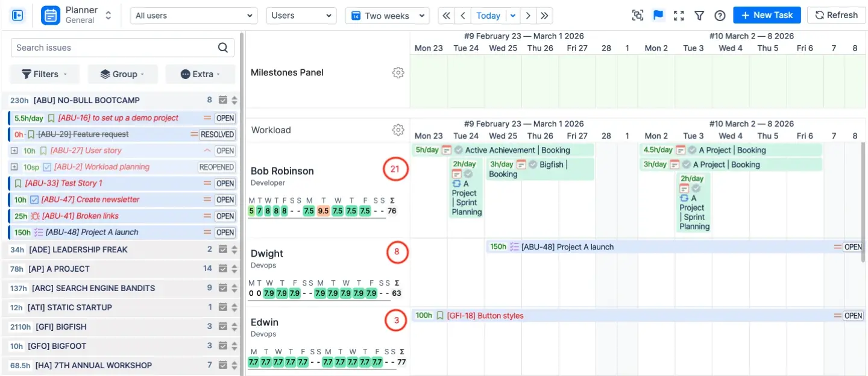Click the epic icon on ABU-48 Project A launch sidebar

pyautogui.click(x=37, y=232)
